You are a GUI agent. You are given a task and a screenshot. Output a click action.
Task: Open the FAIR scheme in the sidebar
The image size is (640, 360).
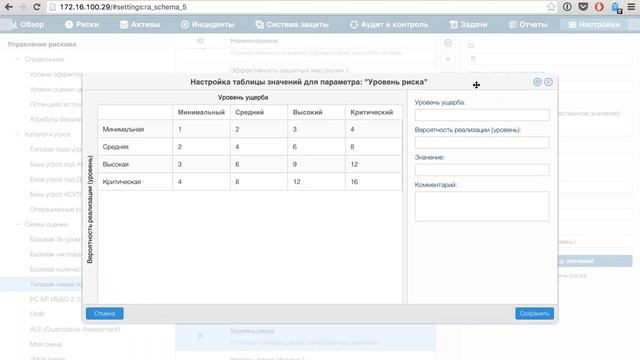pyautogui.click(x=37, y=314)
